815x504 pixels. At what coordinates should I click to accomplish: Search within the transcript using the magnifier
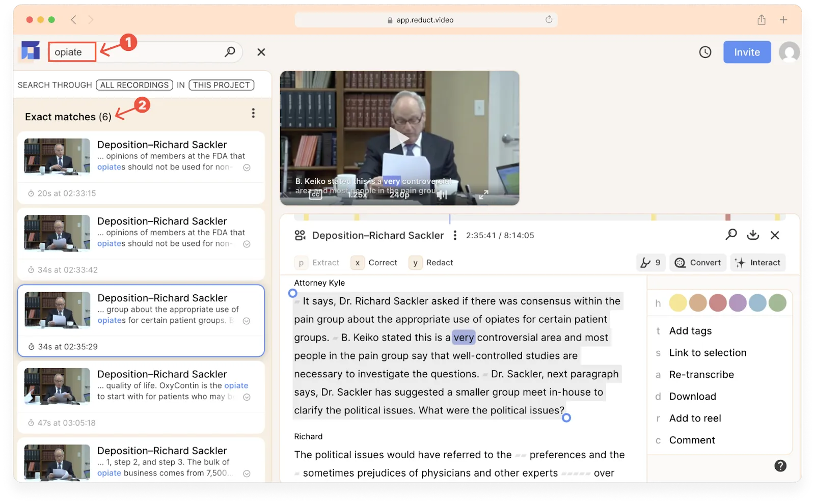point(731,235)
